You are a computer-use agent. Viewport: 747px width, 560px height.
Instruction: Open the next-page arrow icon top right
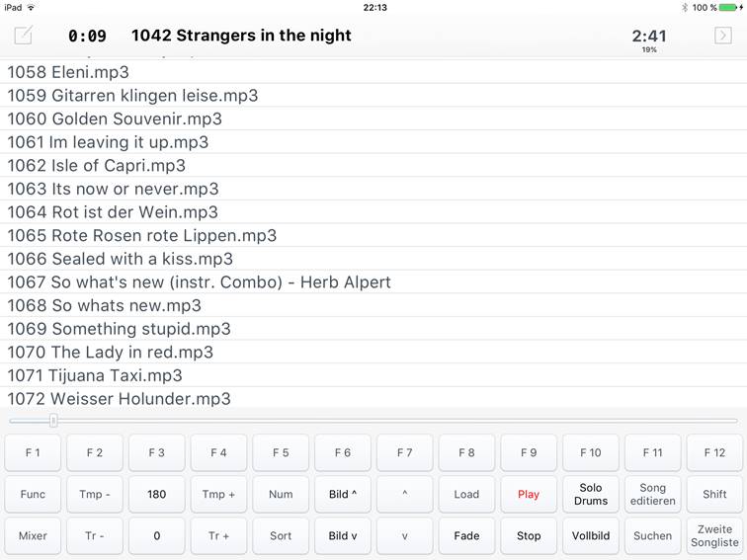[722, 36]
